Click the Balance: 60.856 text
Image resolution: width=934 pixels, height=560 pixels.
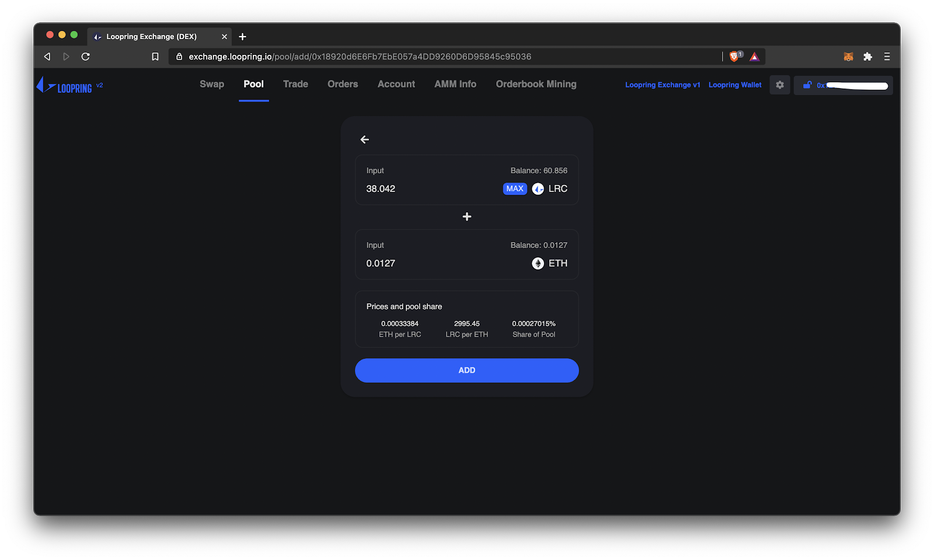[539, 171]
